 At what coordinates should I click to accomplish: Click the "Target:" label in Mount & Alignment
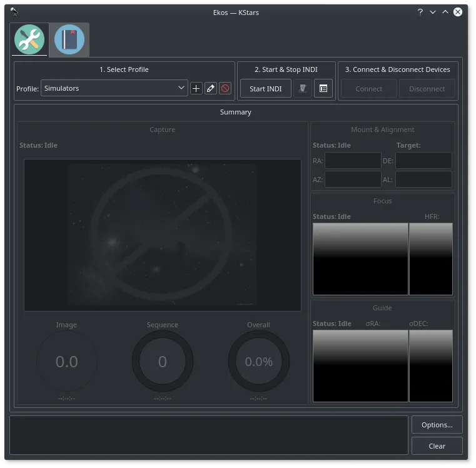pos(408,145)
